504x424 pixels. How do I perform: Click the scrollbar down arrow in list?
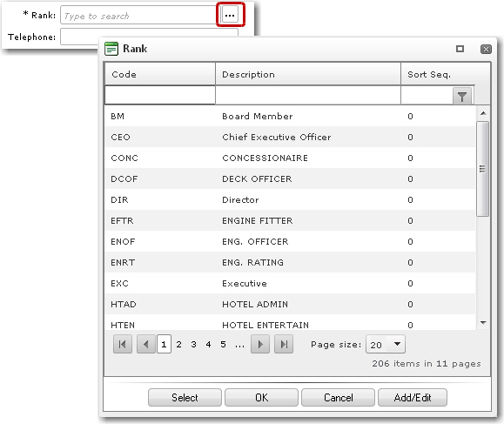pyautogui.click(x=483, y=323)
